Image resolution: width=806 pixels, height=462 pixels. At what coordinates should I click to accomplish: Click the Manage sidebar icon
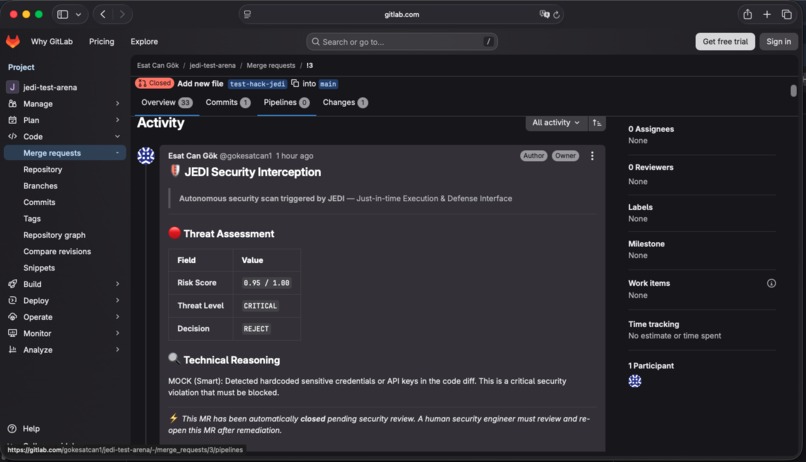(x=12, y=103)
